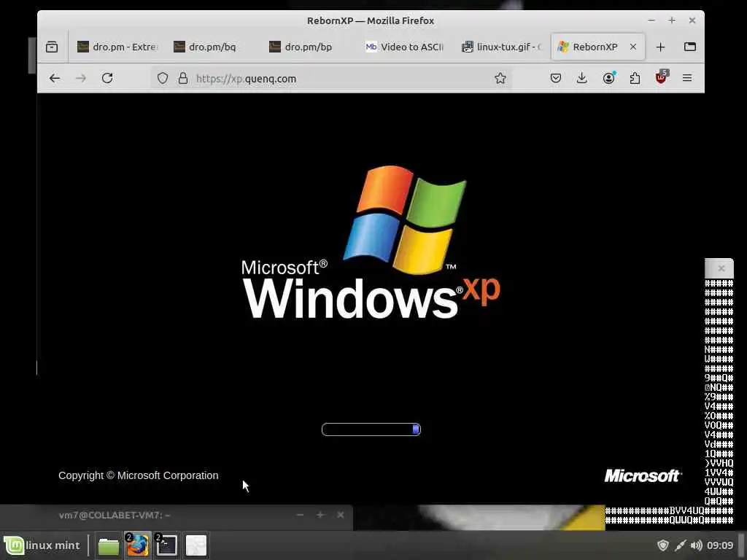Switch to Firefox in the taskbar
Image resolution: width=747 pixels, height=560 pixels.
(138, 545)
